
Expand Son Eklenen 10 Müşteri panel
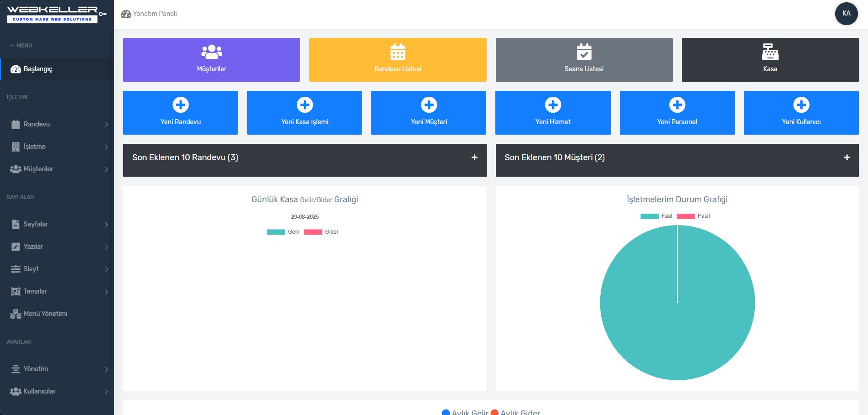click(x=847, y=158)
